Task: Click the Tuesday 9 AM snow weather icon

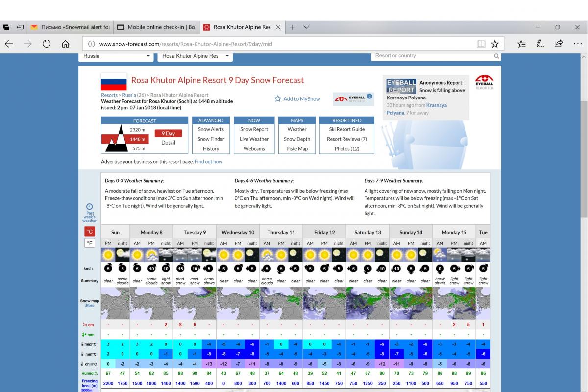Action: 180,255
